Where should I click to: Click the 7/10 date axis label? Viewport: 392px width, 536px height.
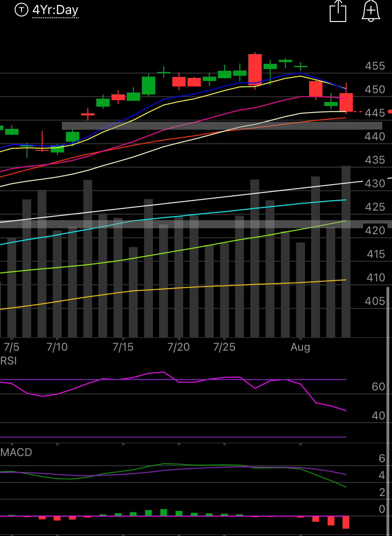coord(57,347)
